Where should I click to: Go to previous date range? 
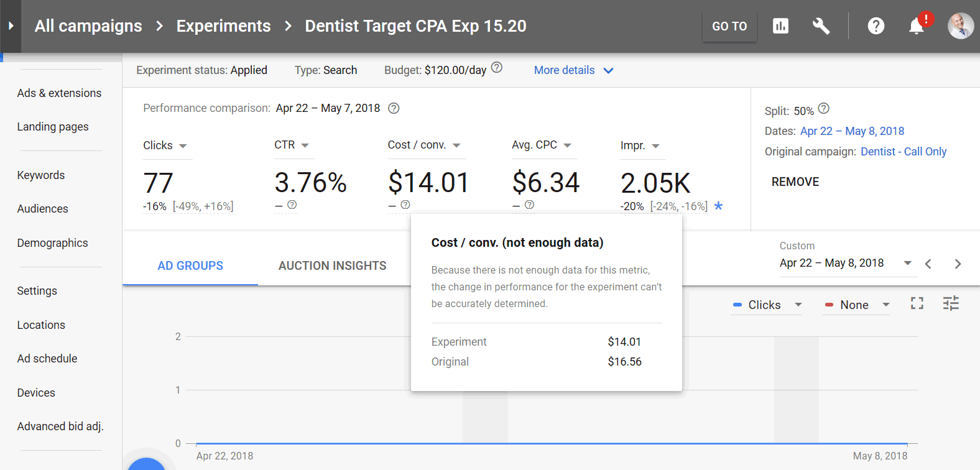(928, 264)
